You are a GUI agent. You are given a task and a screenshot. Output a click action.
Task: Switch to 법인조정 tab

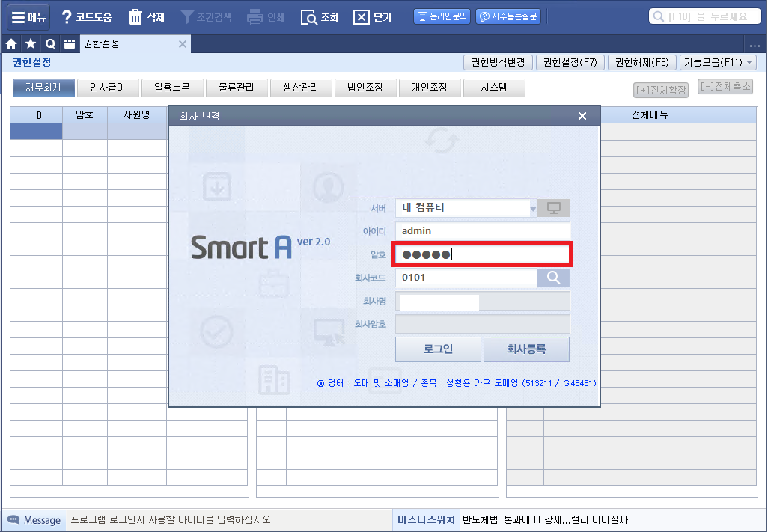tap(365, 88)
